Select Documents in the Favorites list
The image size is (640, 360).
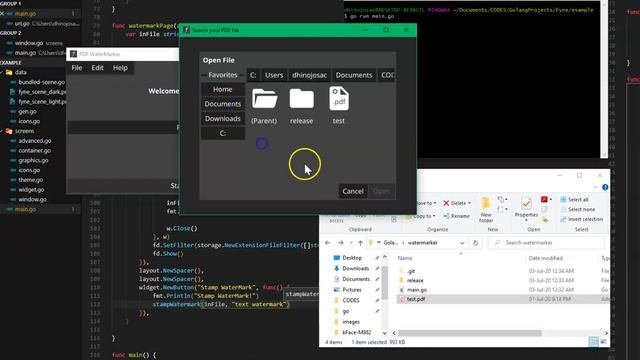click(x=222, y=104)
